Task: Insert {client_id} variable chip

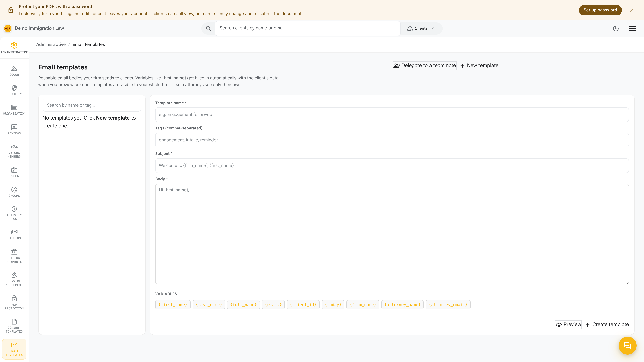Action: [x=303, y=305]
